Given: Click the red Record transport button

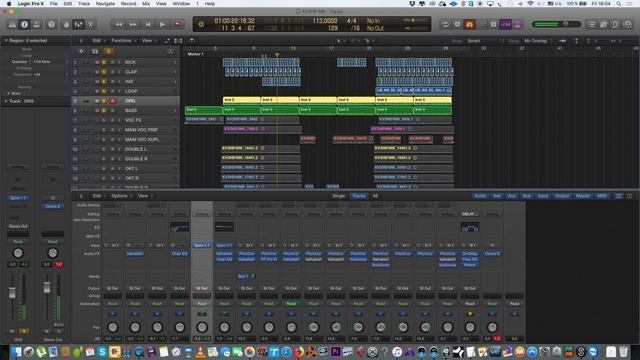Looking at the screenshot, I should click(x=177, y=24).
